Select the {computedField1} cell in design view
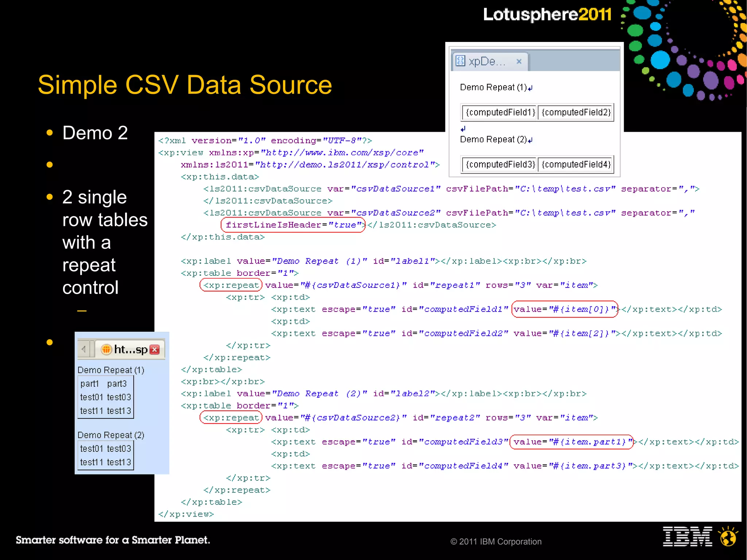This screenshot has height=560, width=747. [500, 112]
